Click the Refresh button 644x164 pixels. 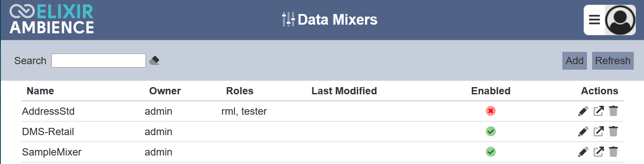[613, 61]
